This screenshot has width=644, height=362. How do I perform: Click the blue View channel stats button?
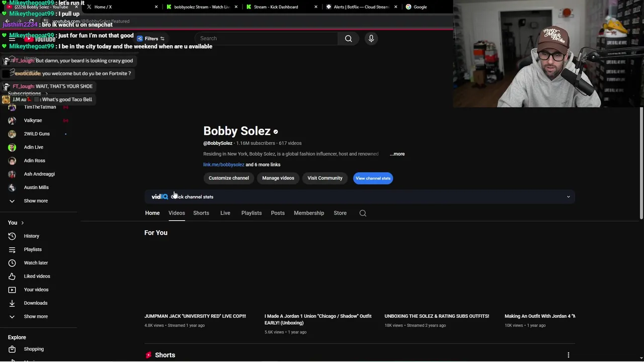[x=373, y=178]
